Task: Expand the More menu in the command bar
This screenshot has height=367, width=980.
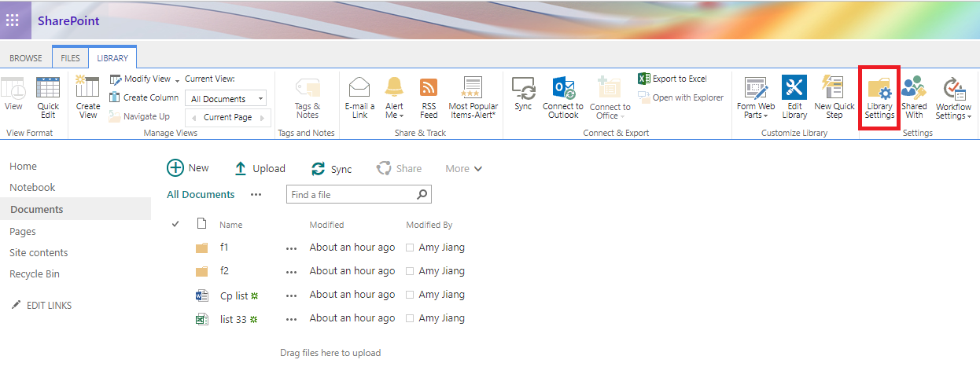Action: click(x=463, y=168)
